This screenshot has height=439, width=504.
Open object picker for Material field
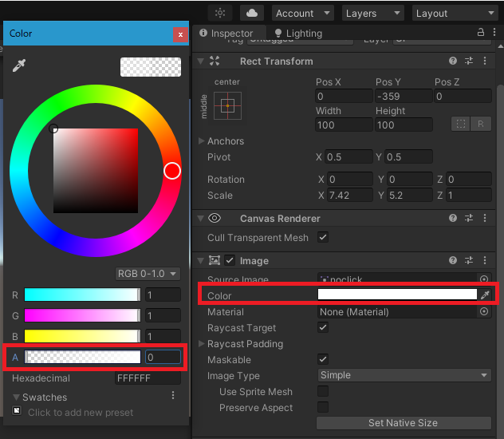(484, 311)
